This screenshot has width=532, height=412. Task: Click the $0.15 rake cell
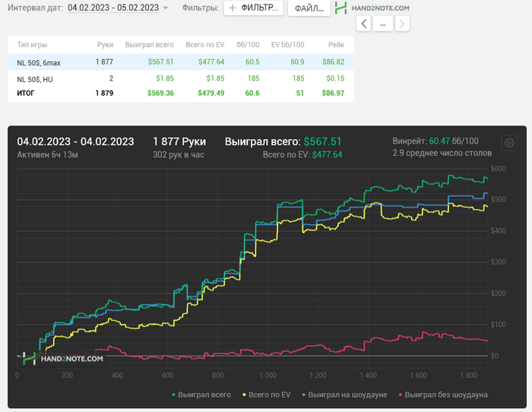[x=336, y=78]
